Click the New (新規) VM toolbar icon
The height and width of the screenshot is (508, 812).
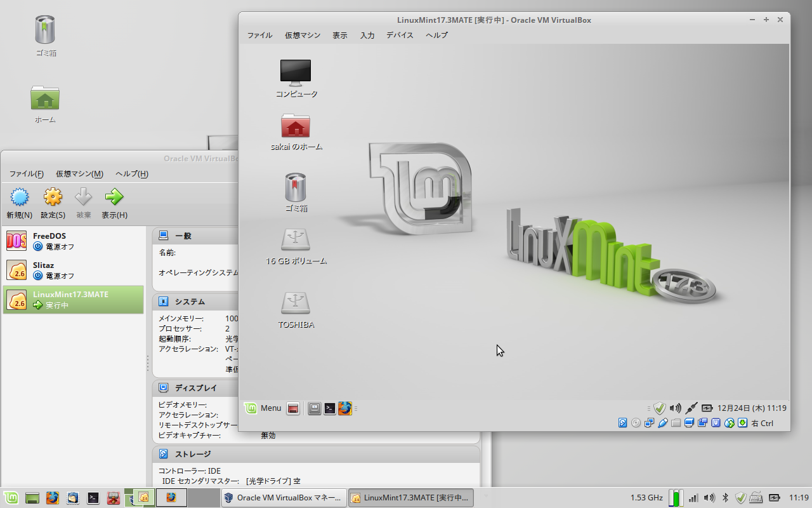pos(20,197)
